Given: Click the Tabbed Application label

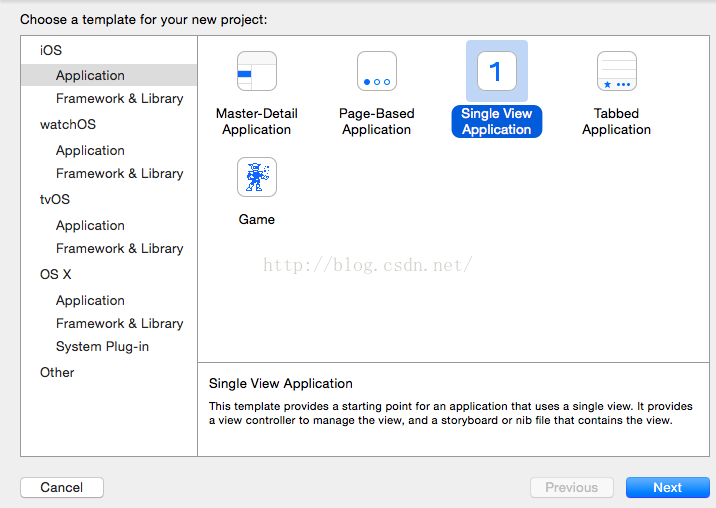Looking at the screenshot, I should 616,122.
